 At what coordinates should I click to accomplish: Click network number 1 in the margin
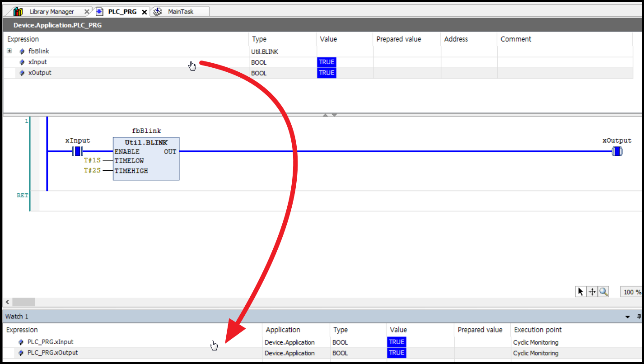[x=26, y=121]
